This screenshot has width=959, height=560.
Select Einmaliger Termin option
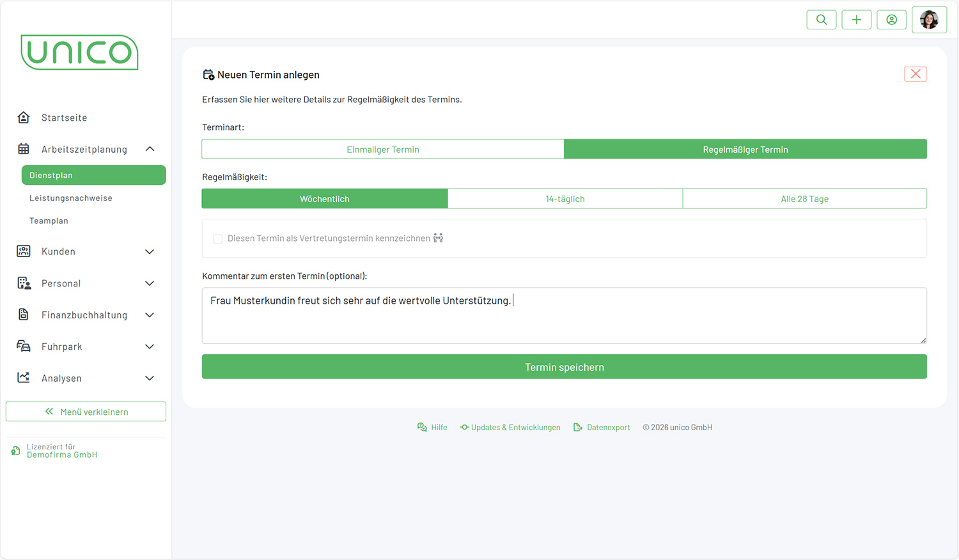click(383, 150)
